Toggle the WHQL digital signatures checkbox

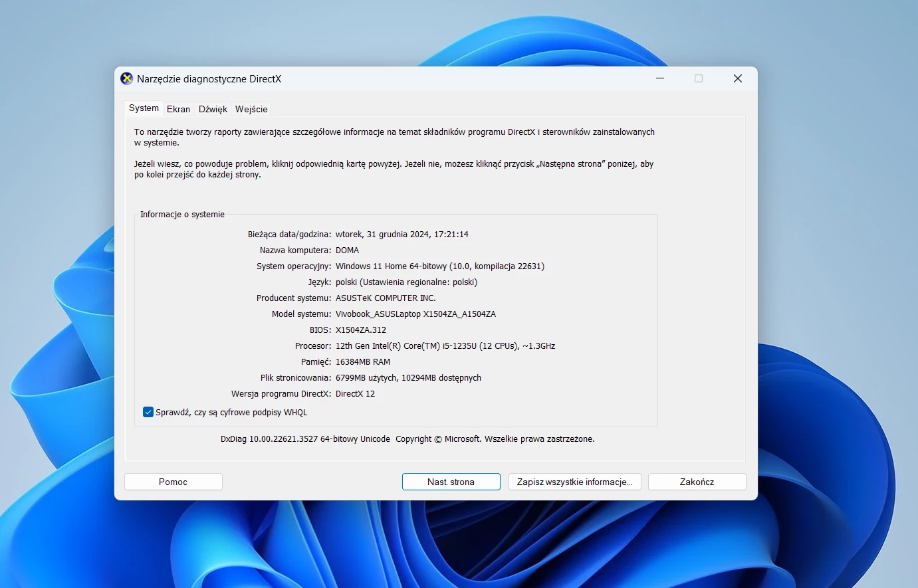[x=148, y=413]
